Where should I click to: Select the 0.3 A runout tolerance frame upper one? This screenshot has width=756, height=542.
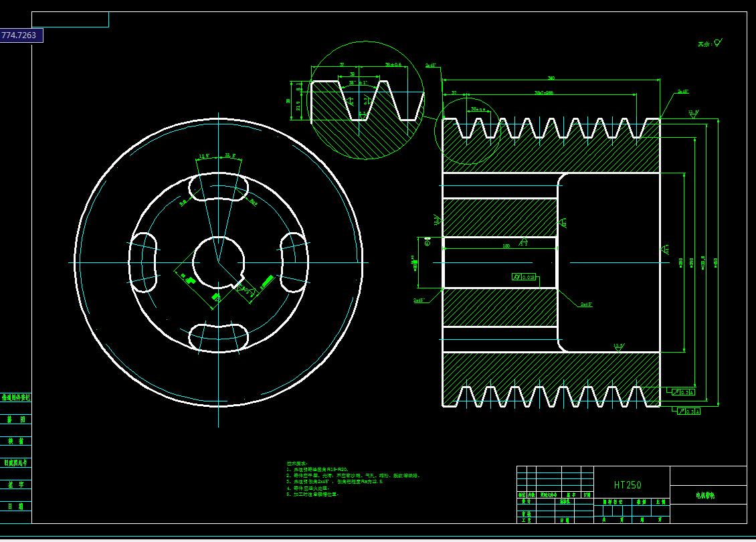684,392
